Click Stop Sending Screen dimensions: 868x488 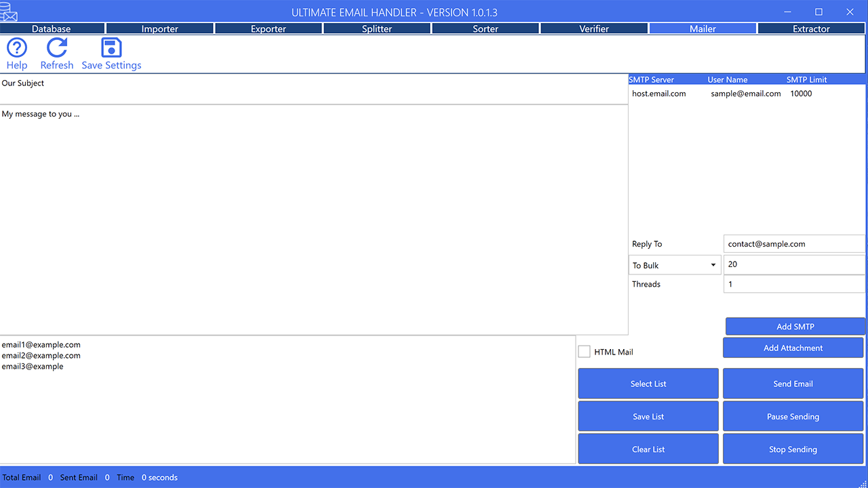point(793,449)
